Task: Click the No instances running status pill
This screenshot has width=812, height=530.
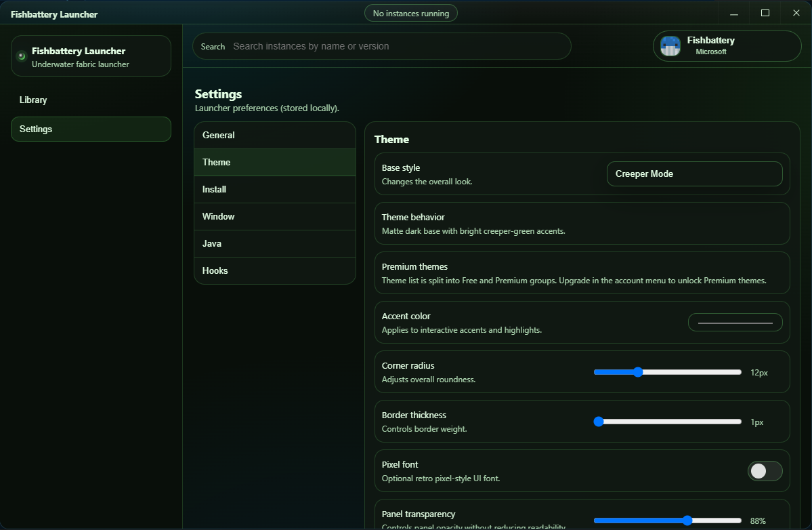Action: tap(410, 12)
